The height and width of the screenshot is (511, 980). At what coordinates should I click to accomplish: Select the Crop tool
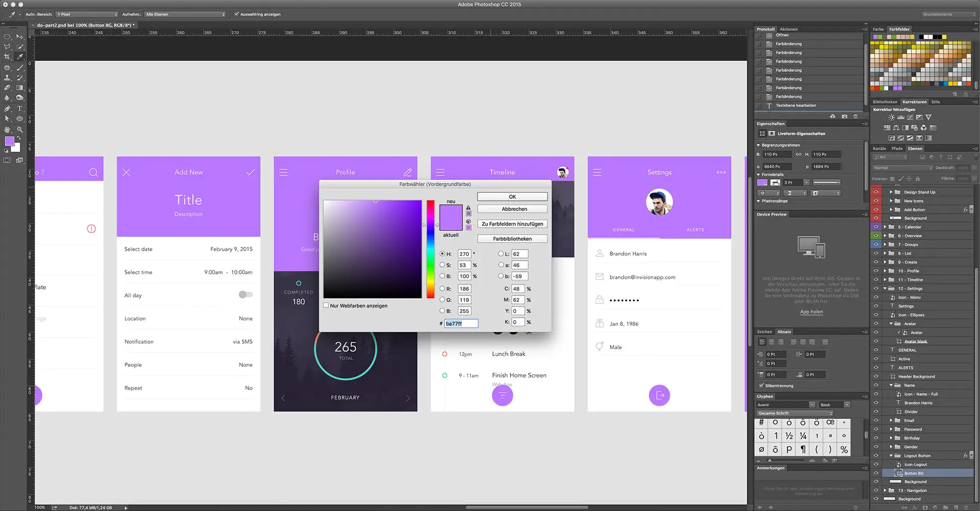(x=7, y=57)
